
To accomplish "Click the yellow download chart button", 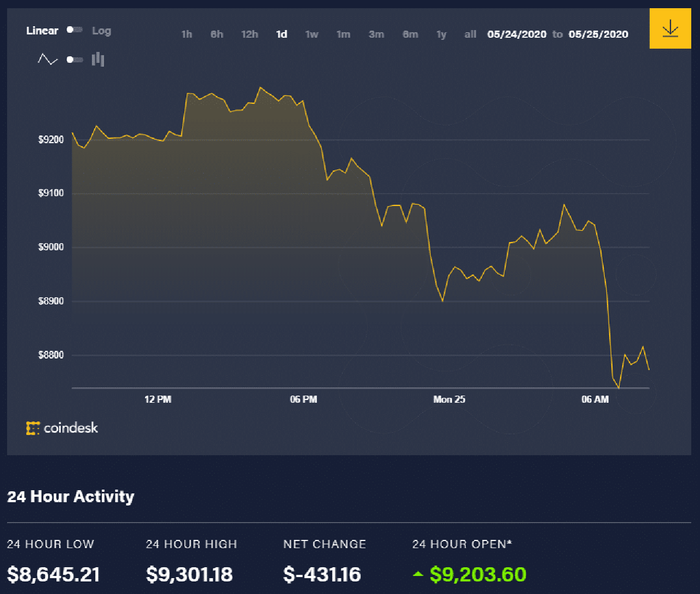I will 670,28.
